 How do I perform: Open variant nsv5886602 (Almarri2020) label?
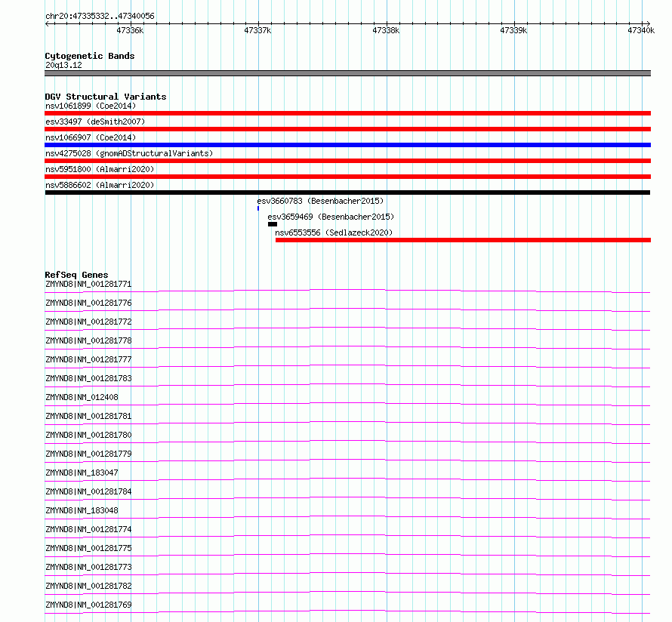tap(100, 185)
